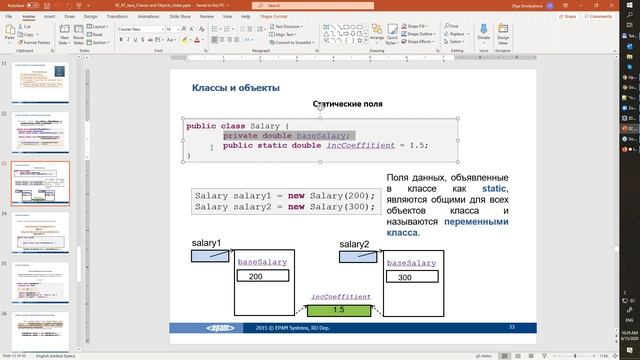Screen dimensions: 640x360
Task: Start Dictate microphone
Action: point(484,33)
